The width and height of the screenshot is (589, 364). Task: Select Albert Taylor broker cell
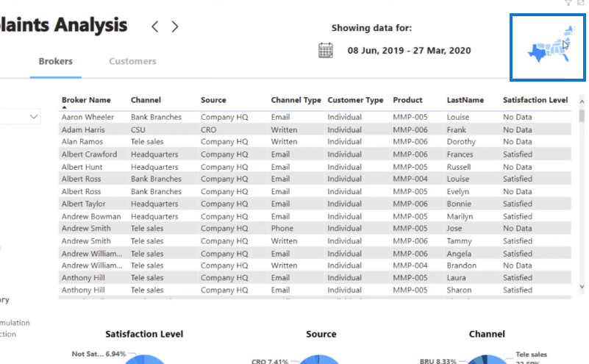pyautogui.click(x=83, y=204)
